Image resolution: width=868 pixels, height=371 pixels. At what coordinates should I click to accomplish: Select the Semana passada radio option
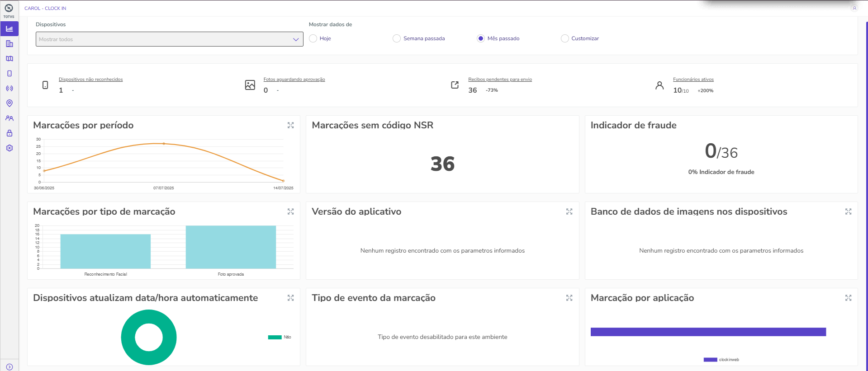pos(397,38)
